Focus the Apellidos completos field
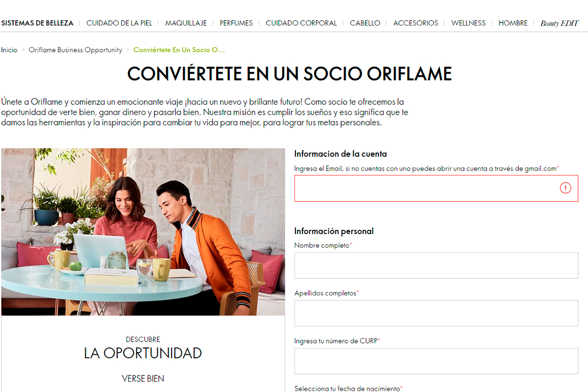 pos(436,313)
